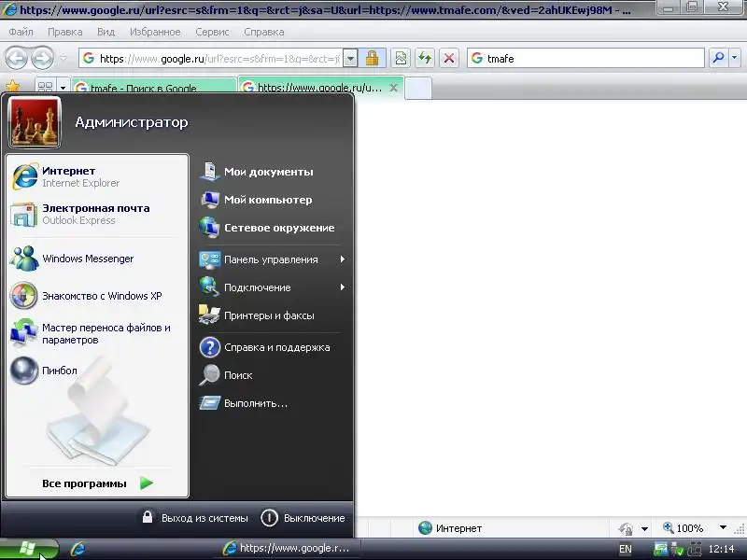
Task: Click the Windows Start button
Action: tap(29, 549)
